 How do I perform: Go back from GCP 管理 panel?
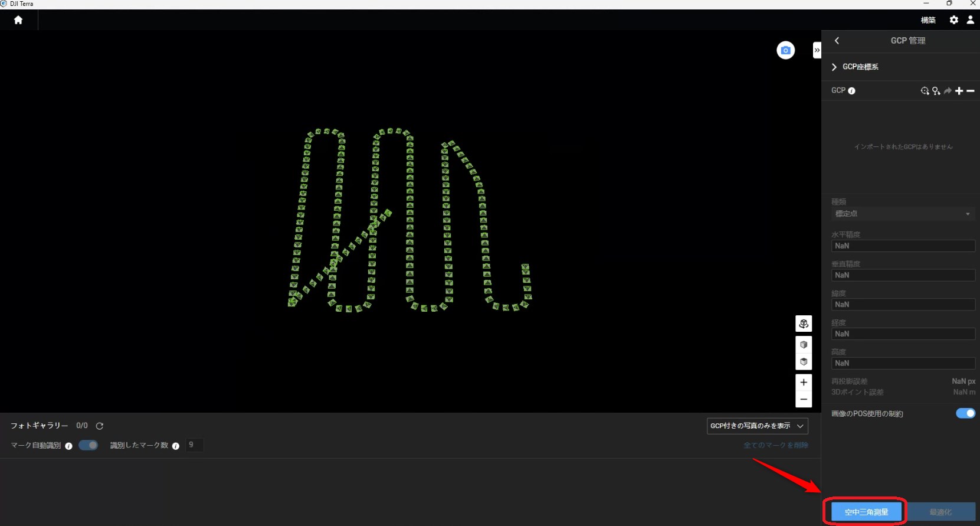[837, 41]
